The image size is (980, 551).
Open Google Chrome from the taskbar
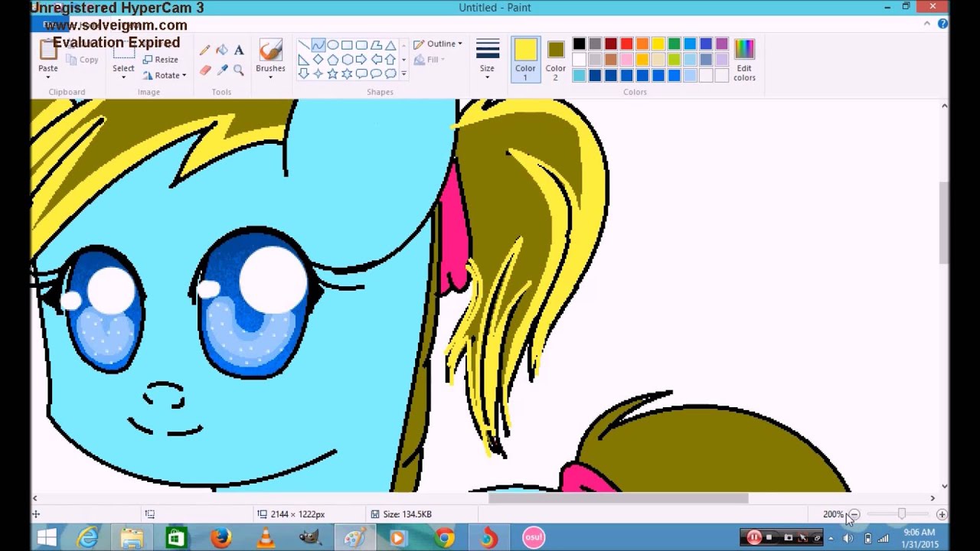click(444, 538)
